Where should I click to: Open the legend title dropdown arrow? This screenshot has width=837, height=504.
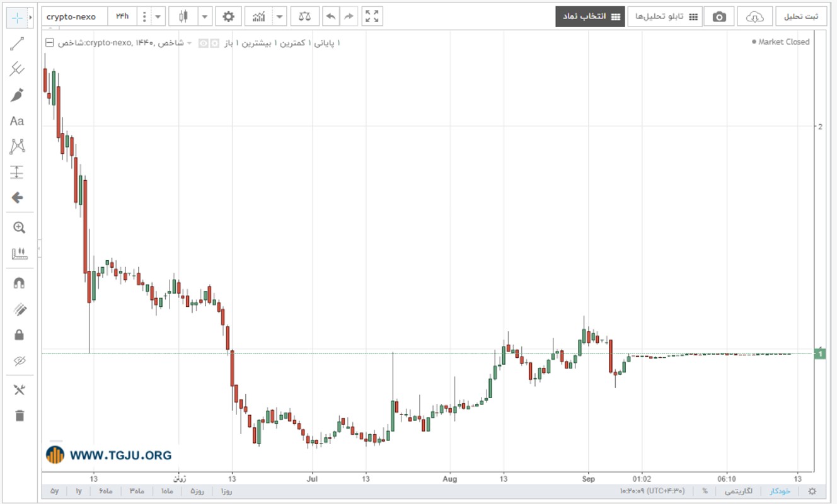point(190,43)
